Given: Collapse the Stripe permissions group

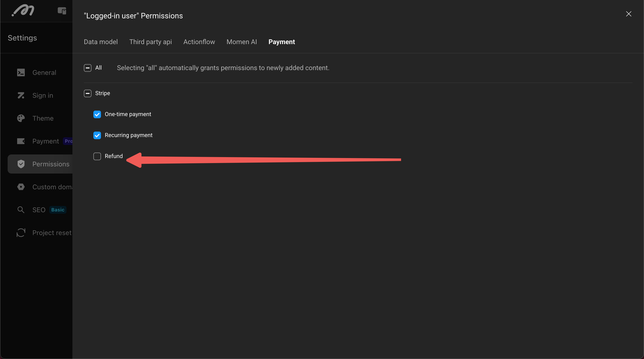Looking at the screenshot, I should pos(87,93).
